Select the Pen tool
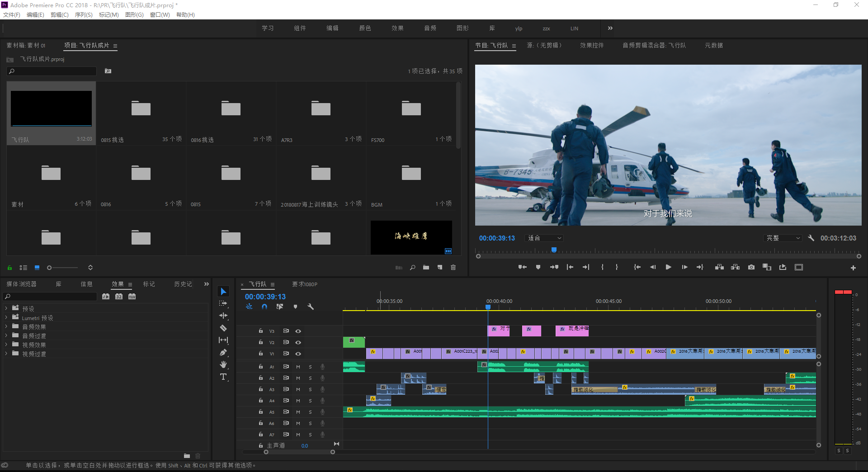 pyautogui.click(x=223, y=352)
